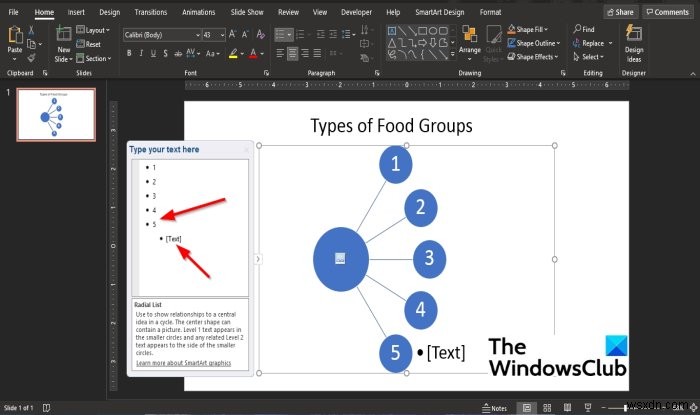
Task: Open the Select dropdown
Action: coord(588,57)
